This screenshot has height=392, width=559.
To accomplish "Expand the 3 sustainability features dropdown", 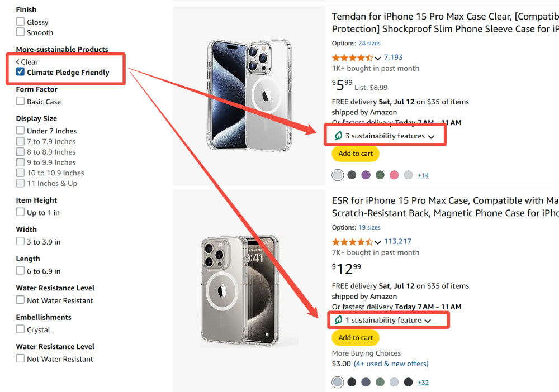I will click(x=431, y=136).
